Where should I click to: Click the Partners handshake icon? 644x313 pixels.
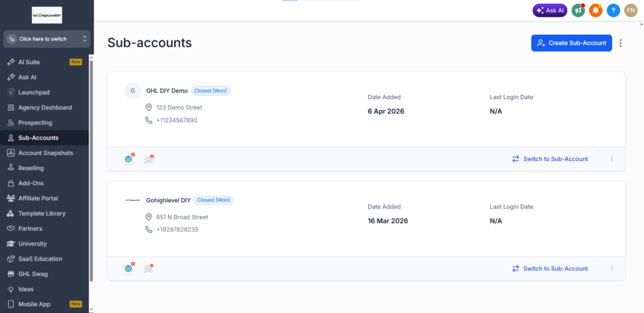pyautogui.click(x=11, y=229)
